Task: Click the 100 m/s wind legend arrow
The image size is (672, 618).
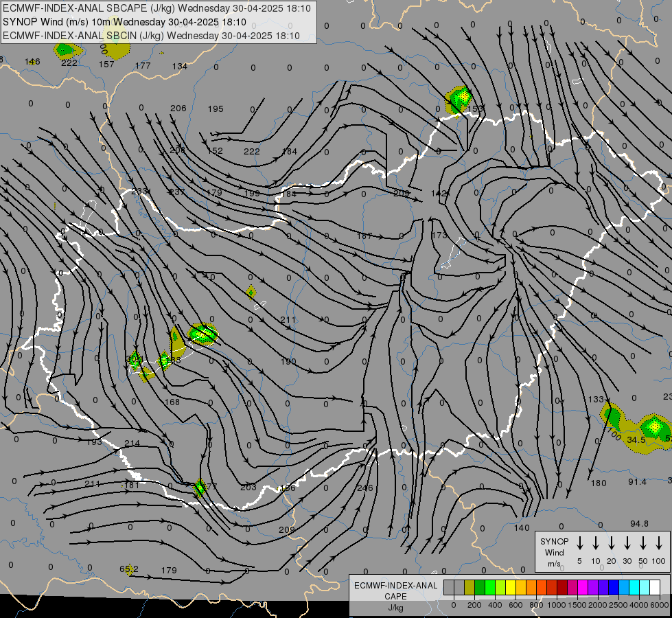Action: coord(659,543)
